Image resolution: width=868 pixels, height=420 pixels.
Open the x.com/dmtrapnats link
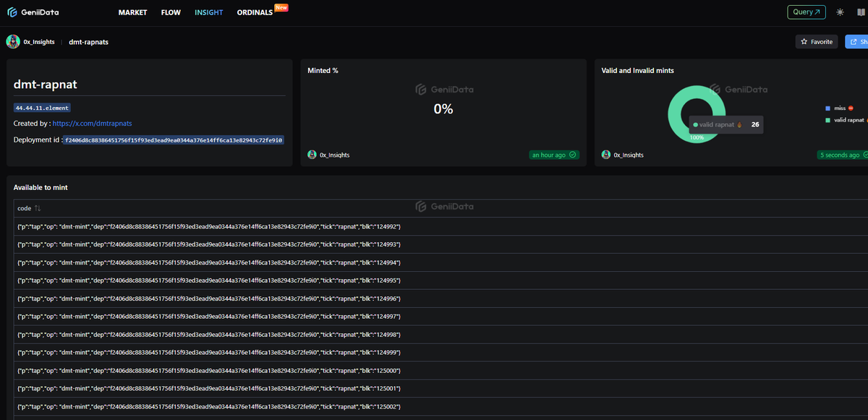pos(93,124)
